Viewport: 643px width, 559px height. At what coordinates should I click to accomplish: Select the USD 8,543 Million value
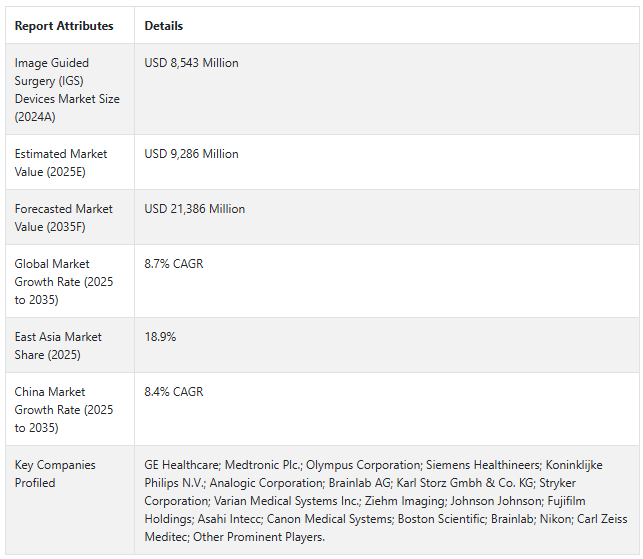(191, 63)
